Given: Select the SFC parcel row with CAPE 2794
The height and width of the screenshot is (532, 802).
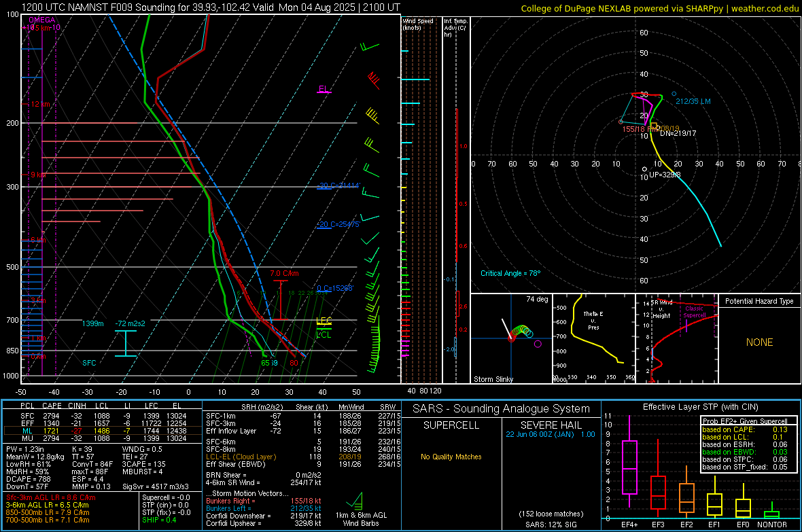Looking at the screenshot, I should click(103, 416).
